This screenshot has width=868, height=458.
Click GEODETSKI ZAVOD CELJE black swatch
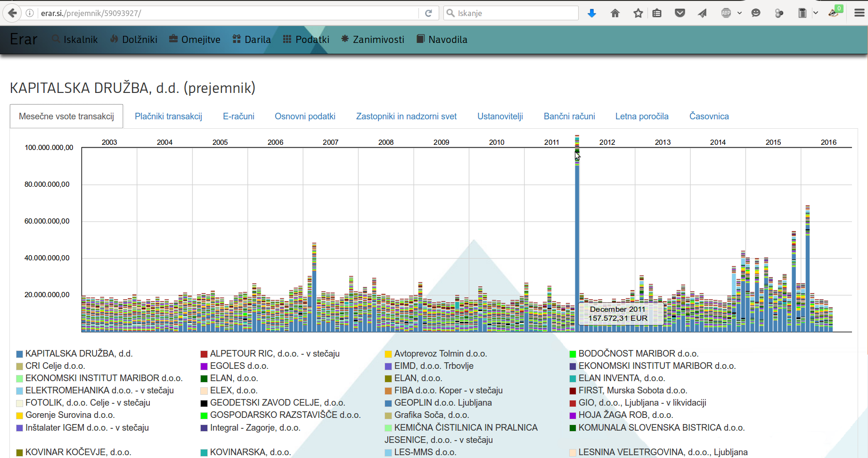click(204, 403)
